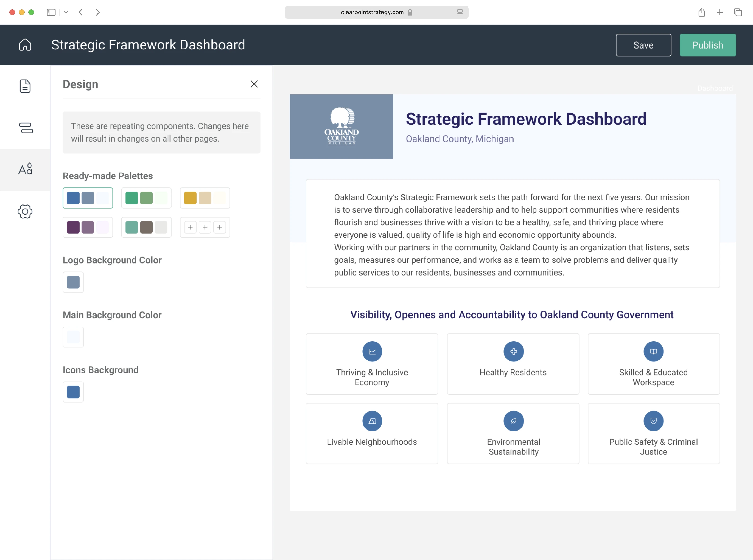Open the settings gear icon in sidebar
The image size is (753, 560).
coord(25,212)
